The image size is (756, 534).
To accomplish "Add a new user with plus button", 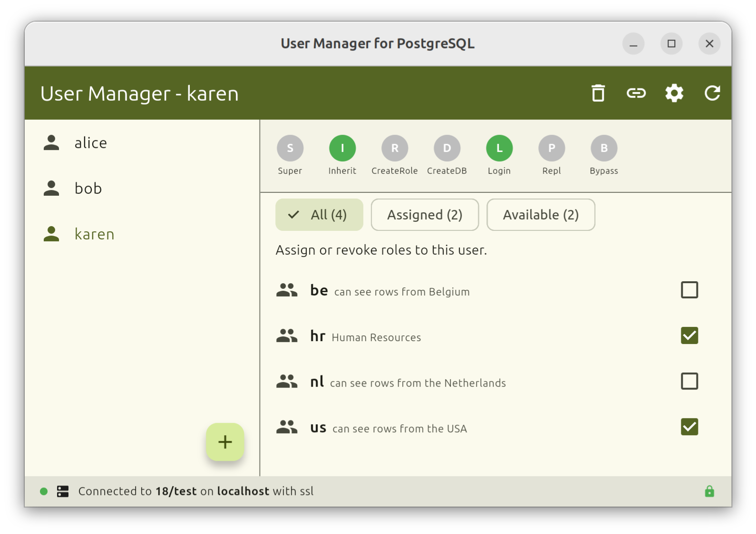I will (x=225, y=442).
